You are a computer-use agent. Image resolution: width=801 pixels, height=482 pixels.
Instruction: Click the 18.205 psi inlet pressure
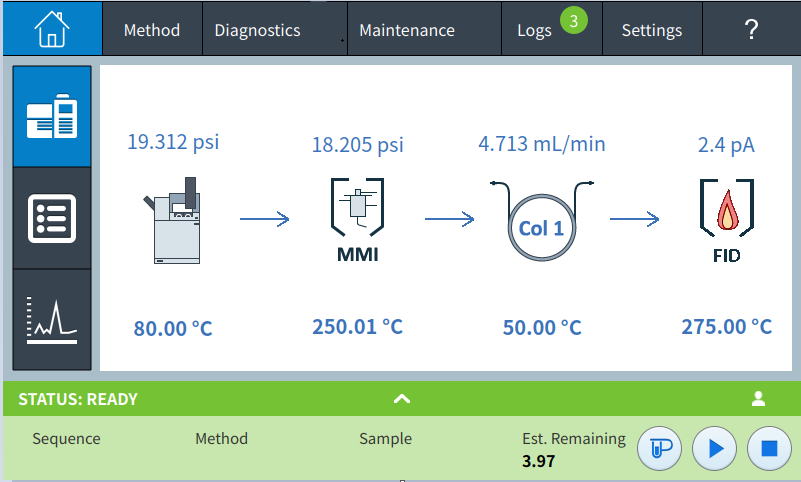(358, 145)
